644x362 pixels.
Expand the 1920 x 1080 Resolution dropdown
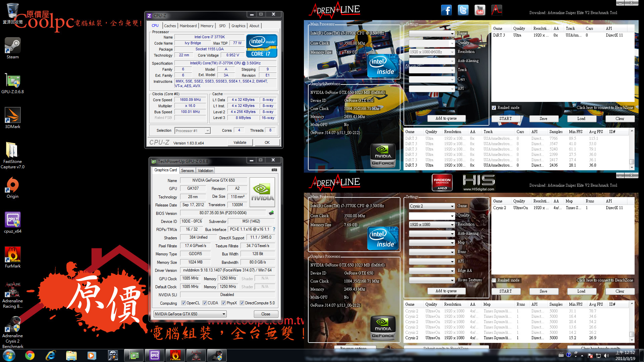(x=452, y=225)
